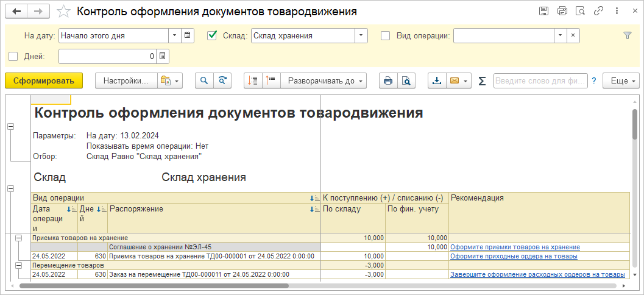Click the search word input field
The height and width of the screenshot is (295, 644).
(x=540, y=80)
